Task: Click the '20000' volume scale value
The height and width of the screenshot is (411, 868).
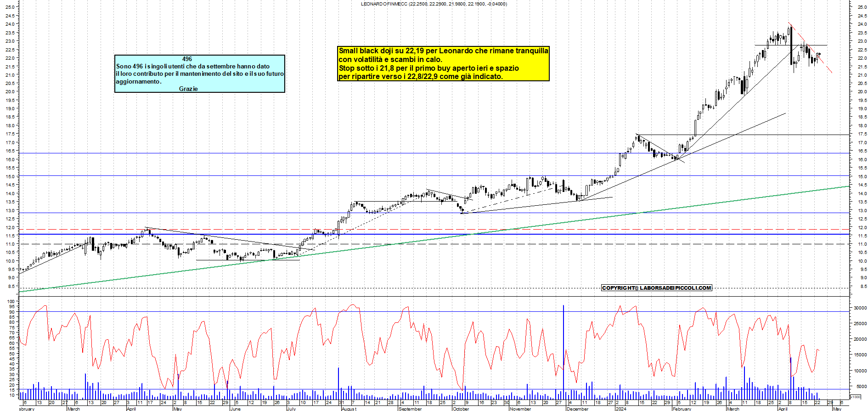Action: (x=860, y=339)
